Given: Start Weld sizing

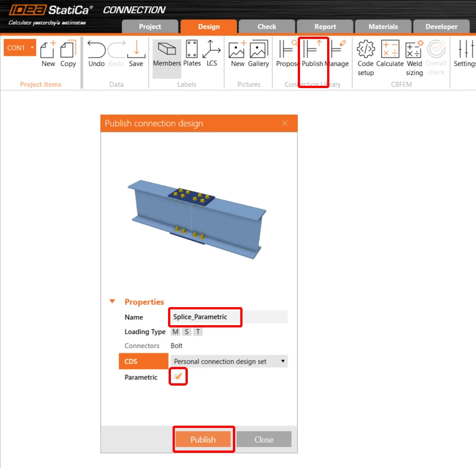Looking at the screenshot, I should point(415,58).
